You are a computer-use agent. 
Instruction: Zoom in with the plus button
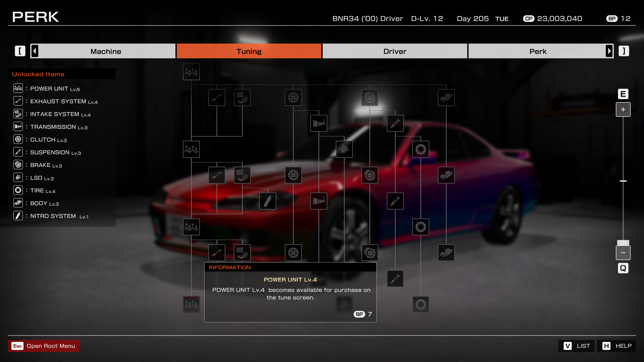click(623, 109)
